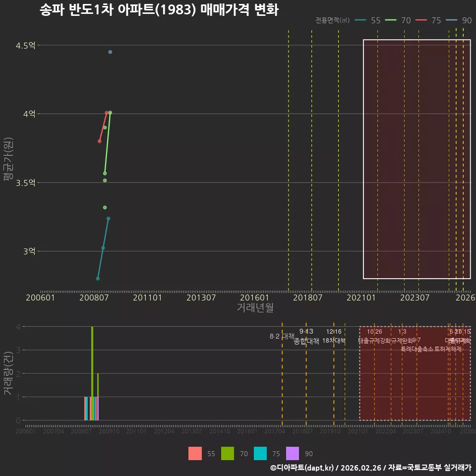Click the 90 line legend entry
Viewport: 476px width, 476px height.
(x=459, y=20)
